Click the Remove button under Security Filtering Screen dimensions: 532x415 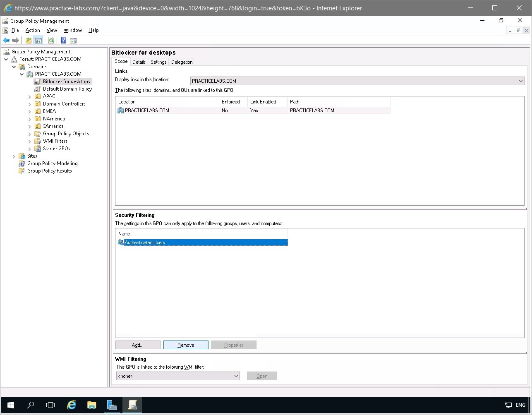pos(186,345)
